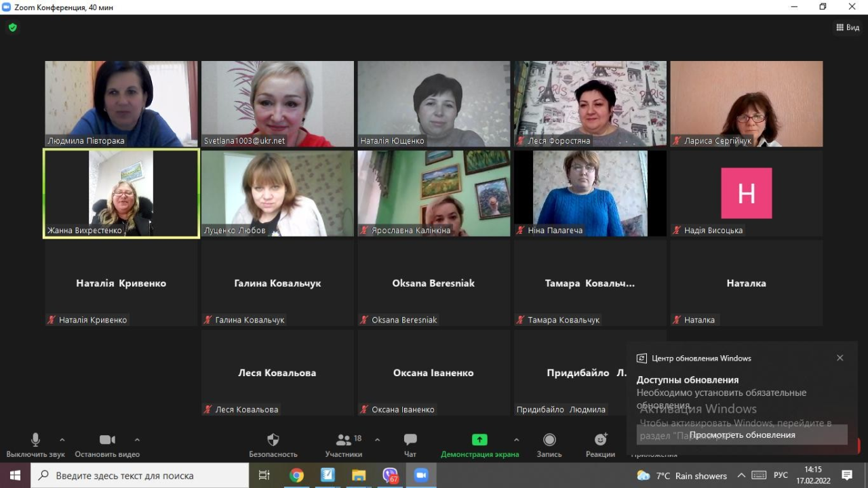Select Луценко Любов video tile

[277, 193]
